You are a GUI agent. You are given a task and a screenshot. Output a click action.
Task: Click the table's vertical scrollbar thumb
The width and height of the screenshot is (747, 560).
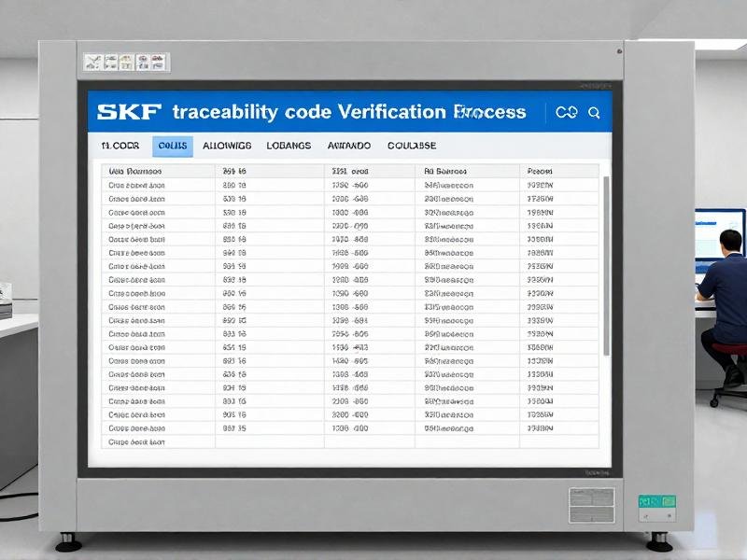[x=606, y=266]
